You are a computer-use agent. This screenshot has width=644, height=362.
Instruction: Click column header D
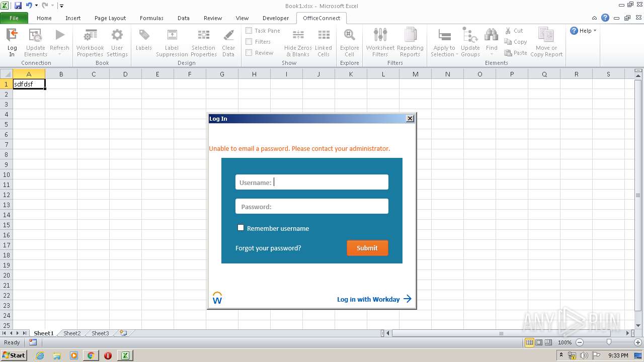(x=125, y=74)
